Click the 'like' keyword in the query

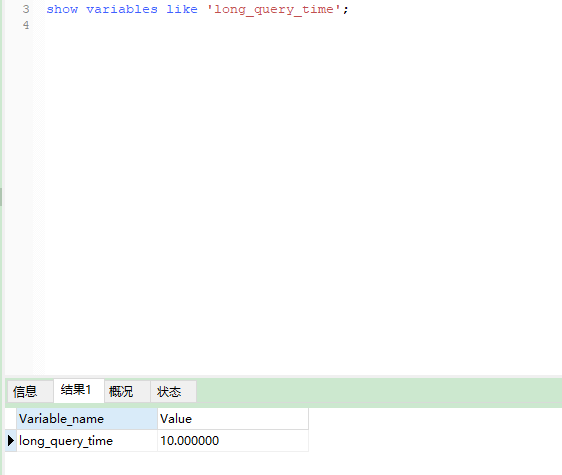click(182, 9)
